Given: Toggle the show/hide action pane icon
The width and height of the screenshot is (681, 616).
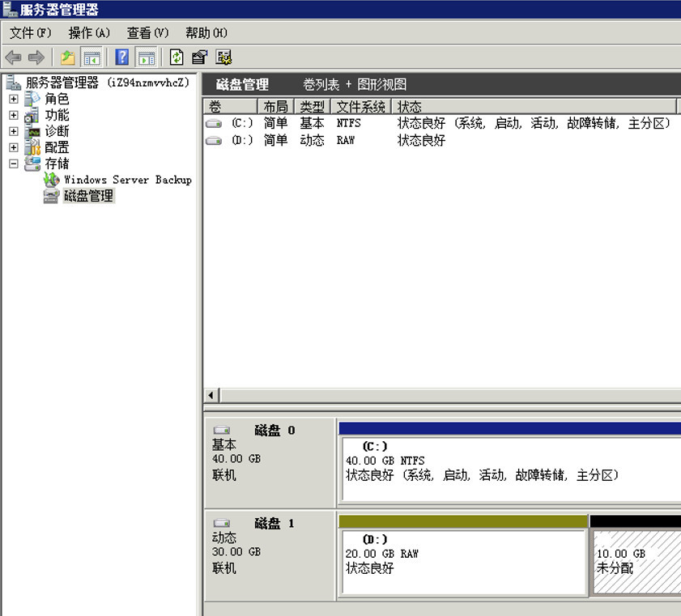Looking at the screenshot, I should tap(147, 57).
